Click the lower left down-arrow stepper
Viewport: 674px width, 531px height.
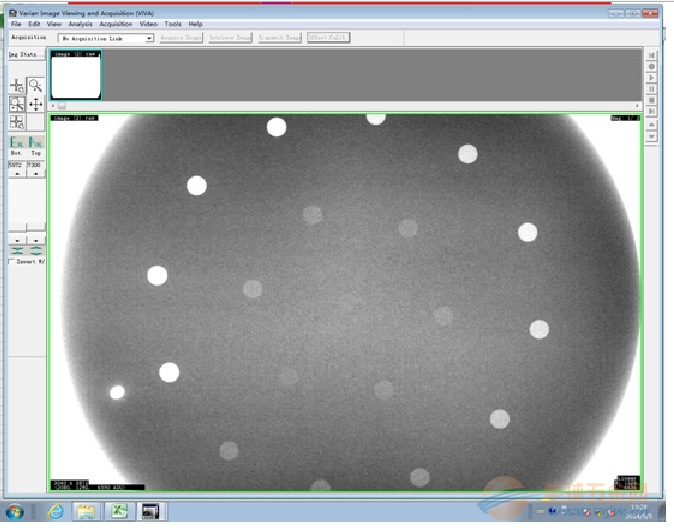click(x=17, y=240)
